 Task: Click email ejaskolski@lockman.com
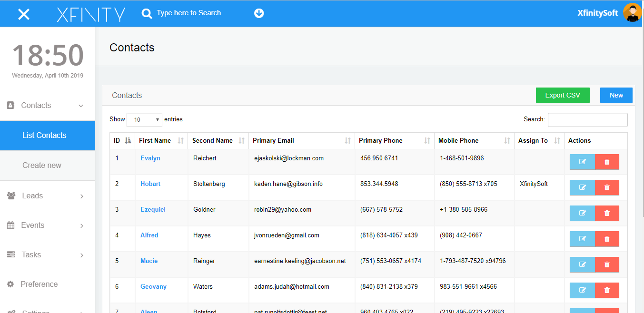[x=289, y=158]
